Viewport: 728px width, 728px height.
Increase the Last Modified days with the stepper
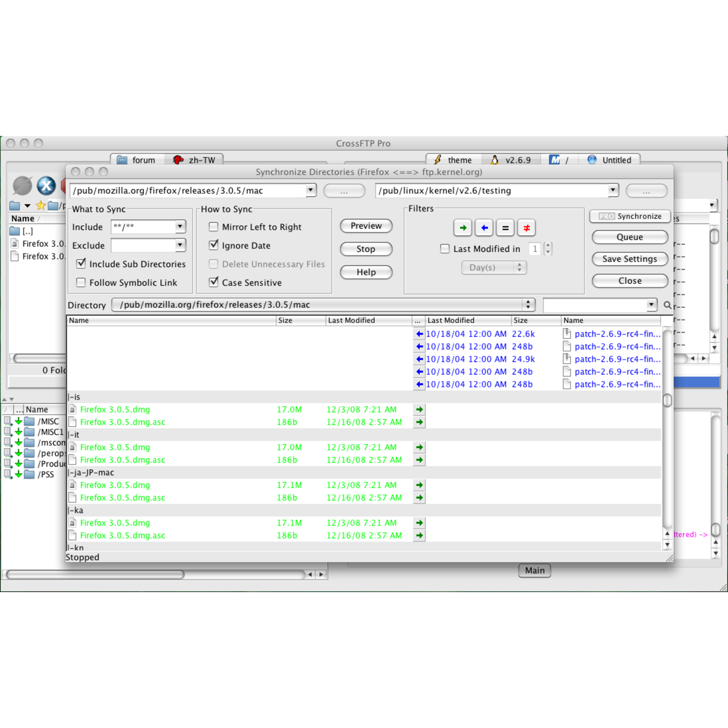[547, 246]
